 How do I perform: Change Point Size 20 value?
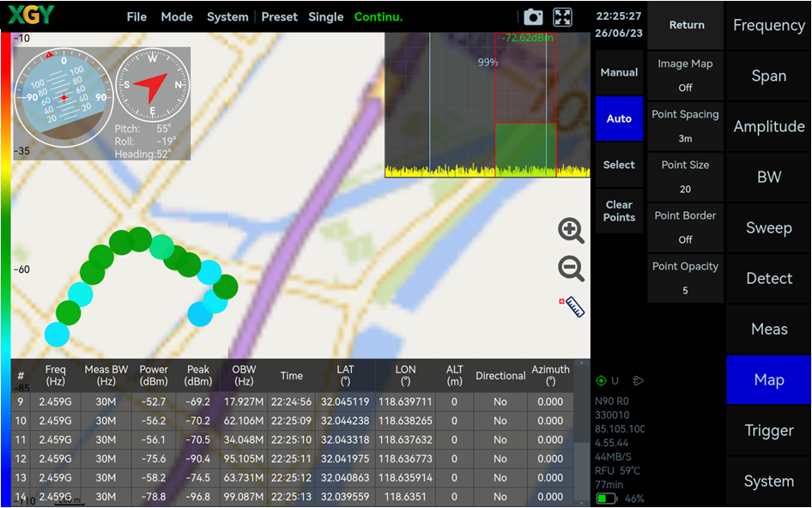point(685,177)
